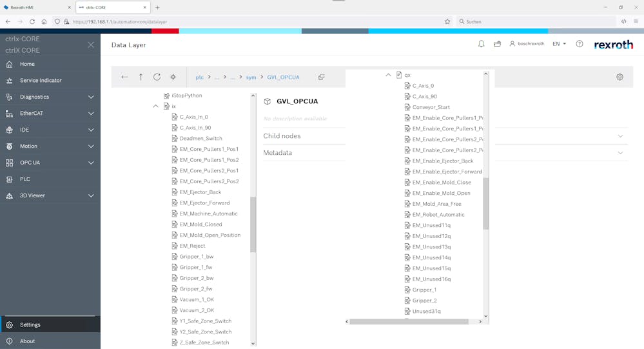The image size is (644, 349).
Task: Open the EN language dropdown
Action: tap(559, 44)
